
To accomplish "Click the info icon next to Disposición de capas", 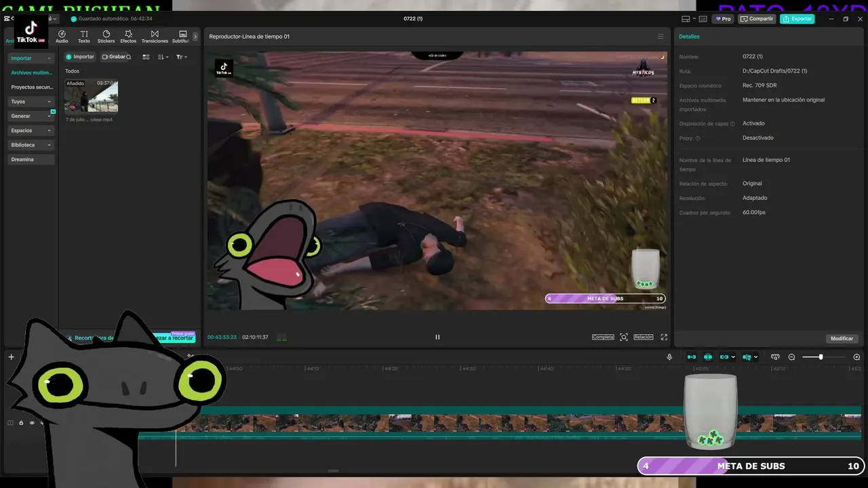I will pyautogui.click(x=732, y=124).
